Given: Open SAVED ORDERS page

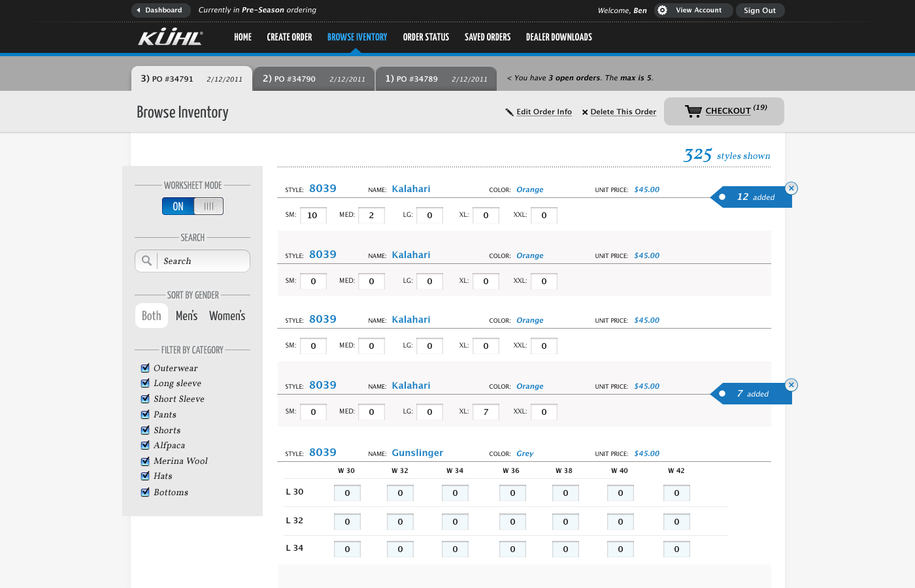Looking at the screenshot, I should pos(488,37).
